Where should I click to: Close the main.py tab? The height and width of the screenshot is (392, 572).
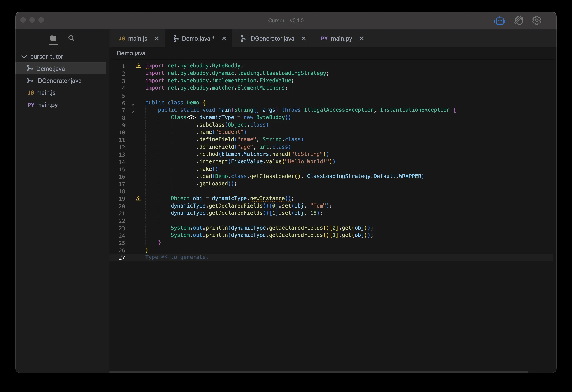[362, 39]
